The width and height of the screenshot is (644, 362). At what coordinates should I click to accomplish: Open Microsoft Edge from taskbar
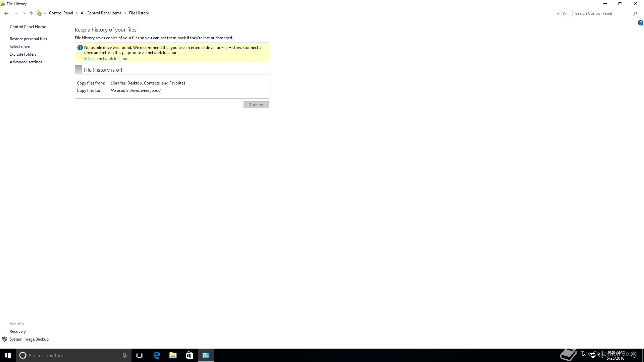pyautogui.click(x=157, y=355)
